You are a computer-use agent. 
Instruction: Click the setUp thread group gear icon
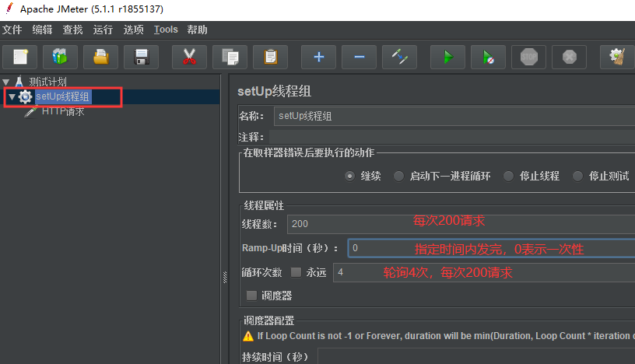pos(25,96)
